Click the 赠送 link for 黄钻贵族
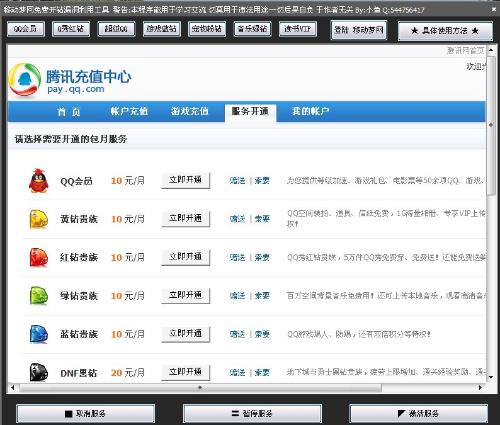 pos(238,219)
